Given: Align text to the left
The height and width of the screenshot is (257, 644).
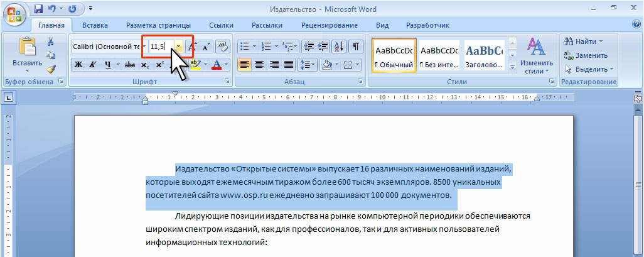Looking at the screenshot, I should point(245,65).
